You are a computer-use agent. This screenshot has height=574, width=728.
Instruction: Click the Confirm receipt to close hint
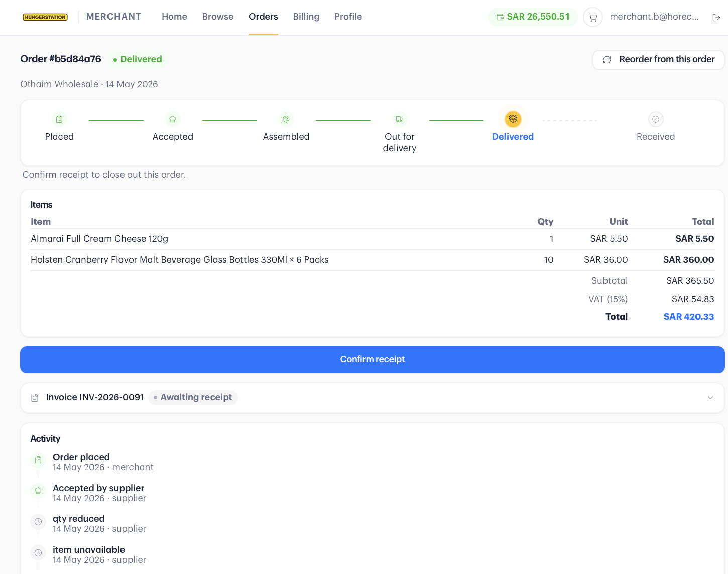click(104, 175)
